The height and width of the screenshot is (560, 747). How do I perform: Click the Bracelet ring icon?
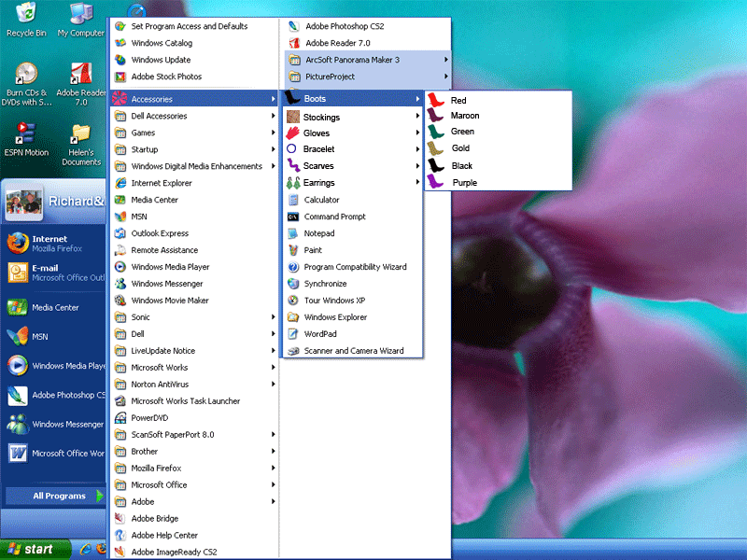click(x=291, y=148)
